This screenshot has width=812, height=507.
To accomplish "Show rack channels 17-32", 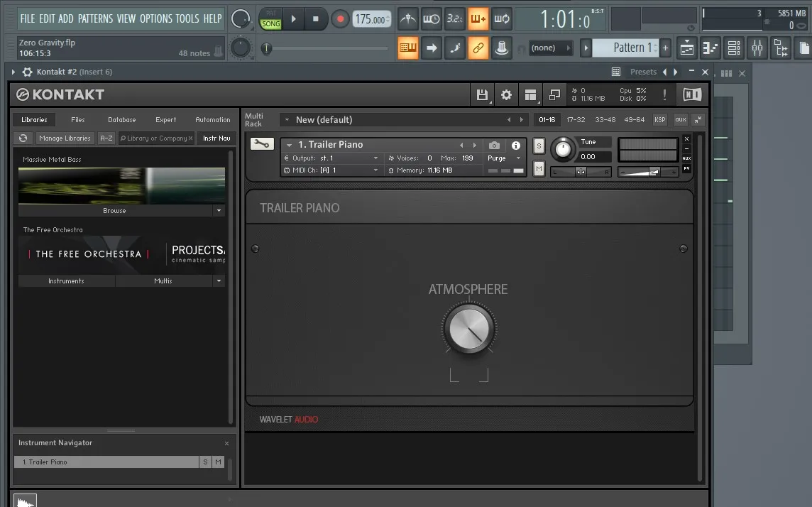I will tap(576, 119).
